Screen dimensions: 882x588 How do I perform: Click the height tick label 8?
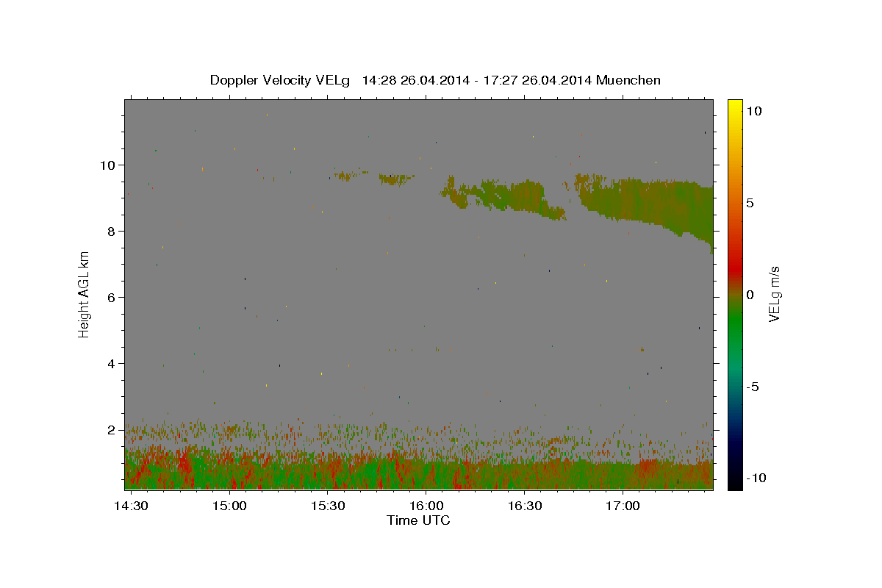tap(112, 231)
